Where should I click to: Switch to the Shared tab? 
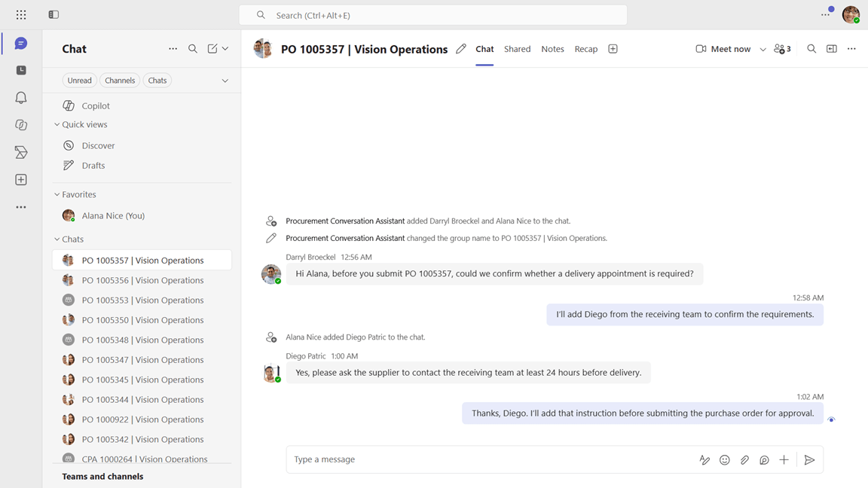tap(517, 49)
